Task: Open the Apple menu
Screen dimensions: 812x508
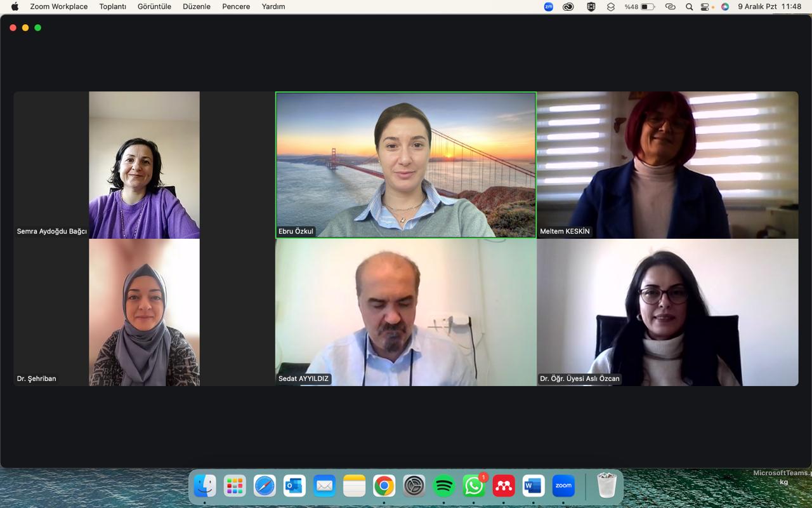Action: (15, 7)
